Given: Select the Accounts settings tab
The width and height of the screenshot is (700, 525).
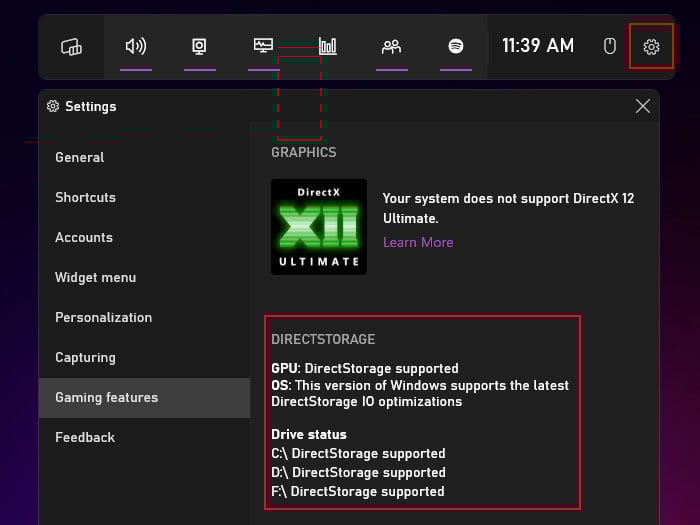Looking at the screenshot, I should click(145, 238).
